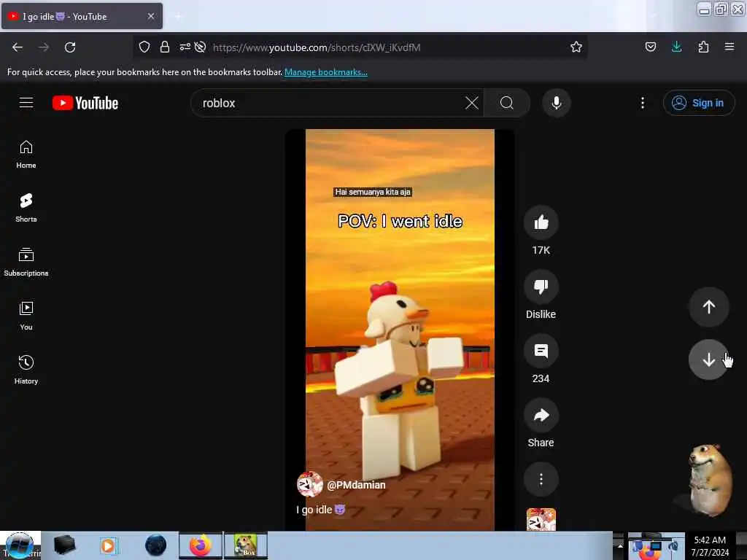
Task: Open the Windows Start button
Action: [x=20, y=545]
